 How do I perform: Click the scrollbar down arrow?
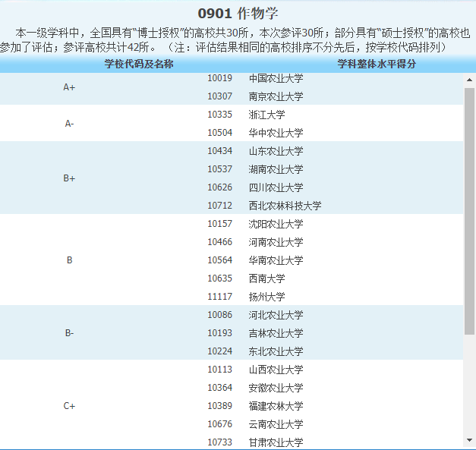click(x=469, y=440)
